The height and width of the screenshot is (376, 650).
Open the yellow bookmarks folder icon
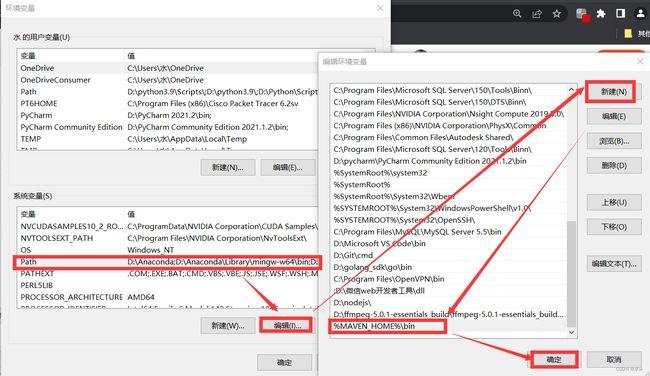click(628, 33)
